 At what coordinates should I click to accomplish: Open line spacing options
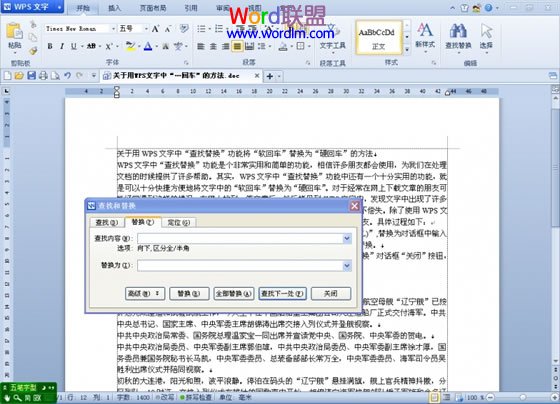coord(262,46)
